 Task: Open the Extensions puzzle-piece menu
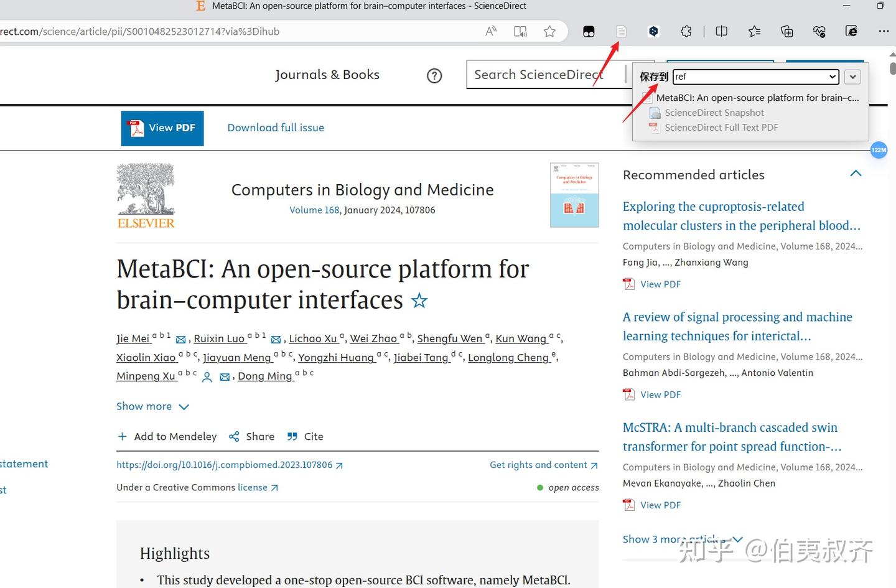point(686,31)
